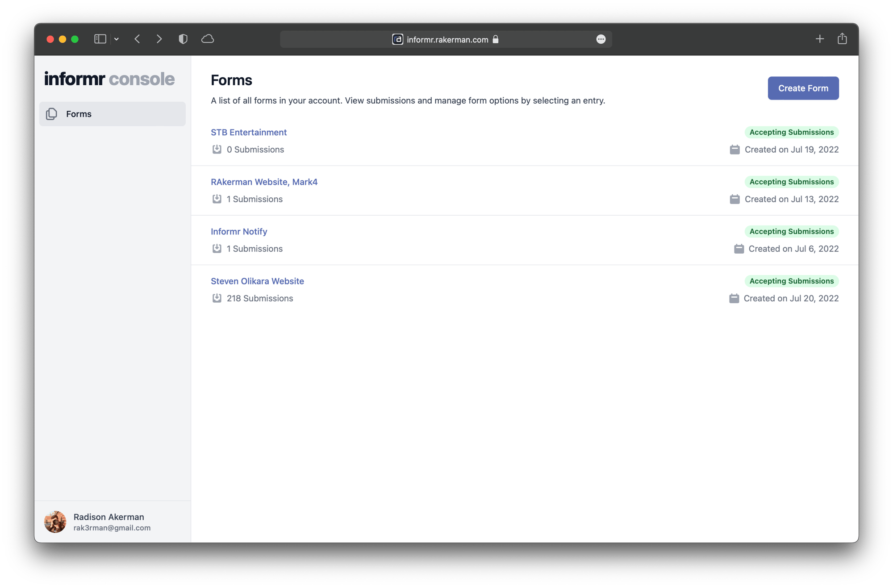Open the page options ellipsis in address bar
This screenshot has width=893, height=588.
(x=601, y=39)
